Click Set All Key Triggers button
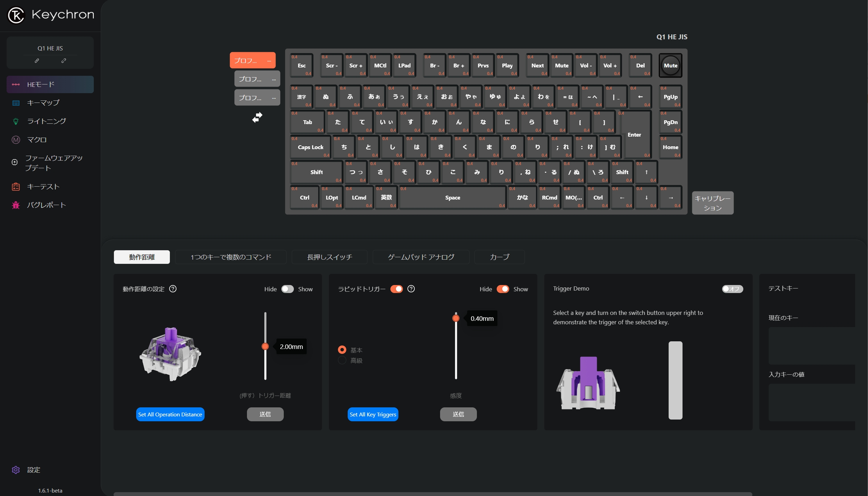This screenshot has height=496, width=868. [373, 414]
